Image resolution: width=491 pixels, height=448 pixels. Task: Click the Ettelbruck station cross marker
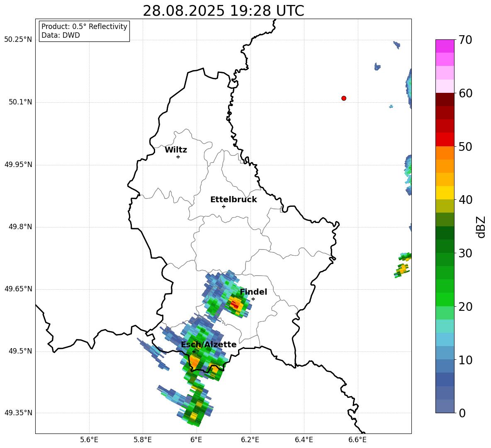224,206
